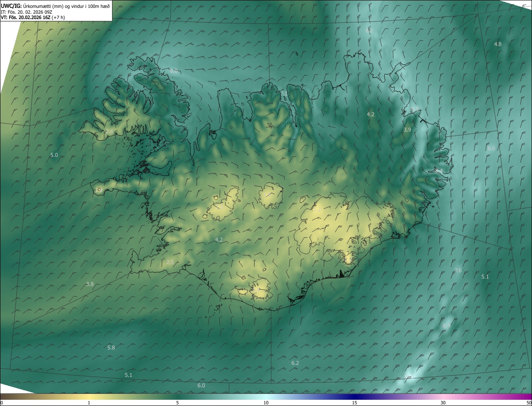The image size is (532, 406).
Task: Click the valid time line 'VT: Fös. 20.02.2026 16Z (+7 h)'
Action: 33,17
